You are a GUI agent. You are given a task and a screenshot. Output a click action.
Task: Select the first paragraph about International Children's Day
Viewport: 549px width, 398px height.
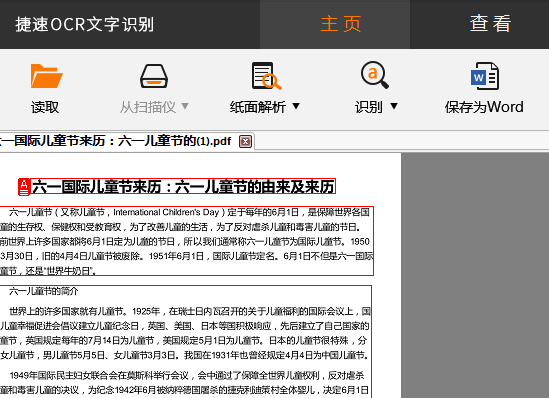187,241
